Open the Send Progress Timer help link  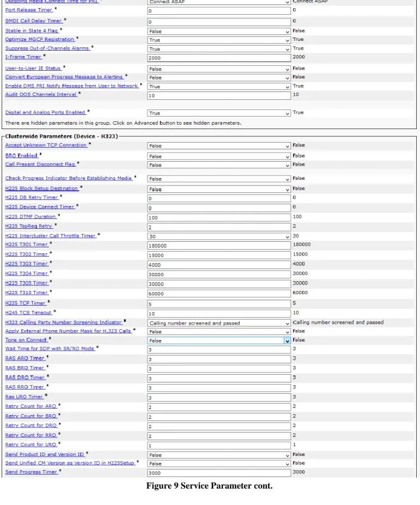tap(31, 472)
